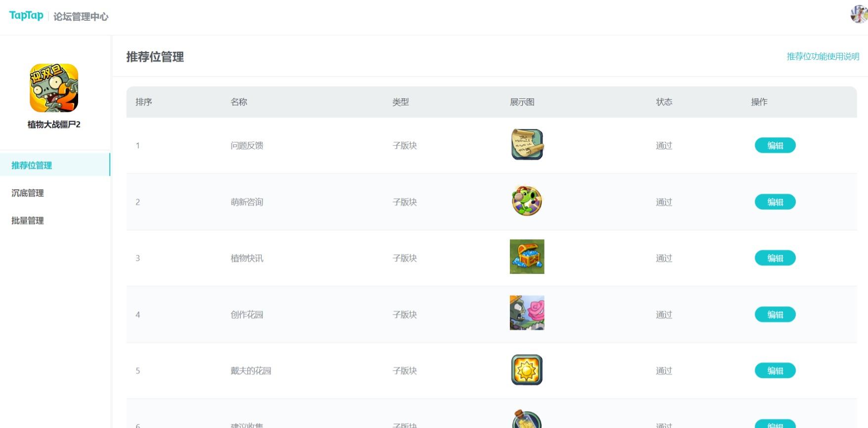
Task: Click 通过 status in 植物快讯 row
Action: (x=664, y=258)
